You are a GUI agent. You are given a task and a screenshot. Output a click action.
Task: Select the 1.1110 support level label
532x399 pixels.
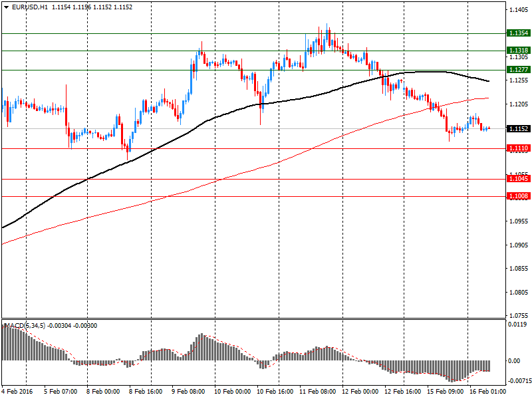(519, 148)
